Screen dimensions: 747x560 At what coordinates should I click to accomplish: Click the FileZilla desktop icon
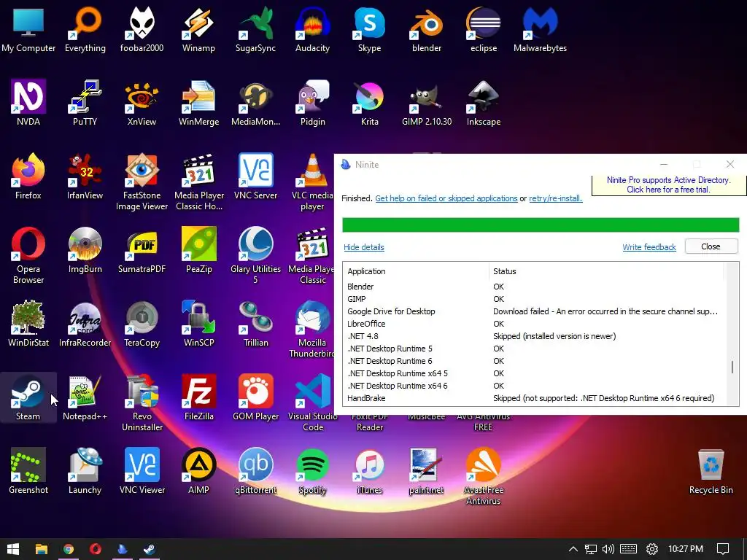[198, 397]
